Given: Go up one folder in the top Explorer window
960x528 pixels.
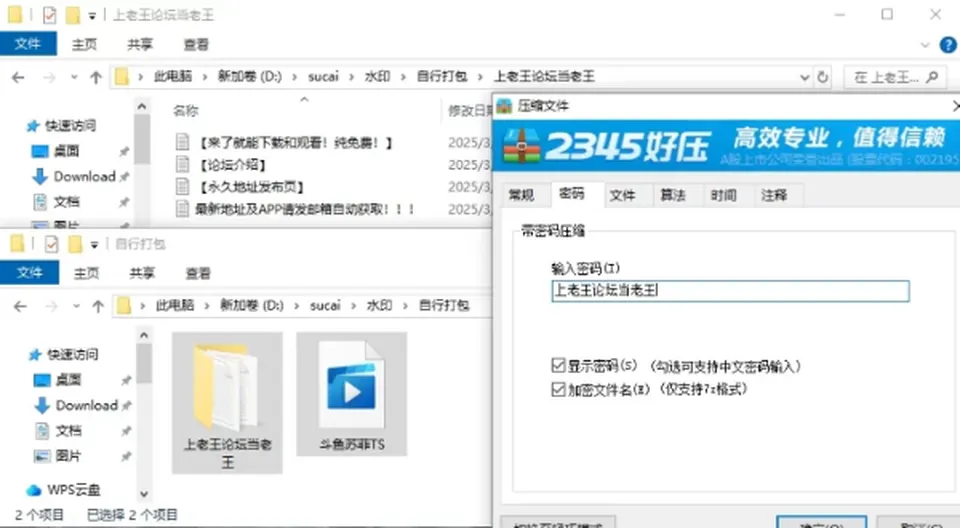Looking at the screenshot, I should 96,77.
